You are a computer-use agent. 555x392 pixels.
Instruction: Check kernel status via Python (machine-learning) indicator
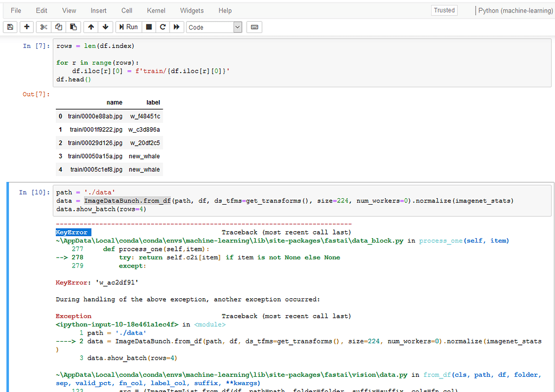514,10
